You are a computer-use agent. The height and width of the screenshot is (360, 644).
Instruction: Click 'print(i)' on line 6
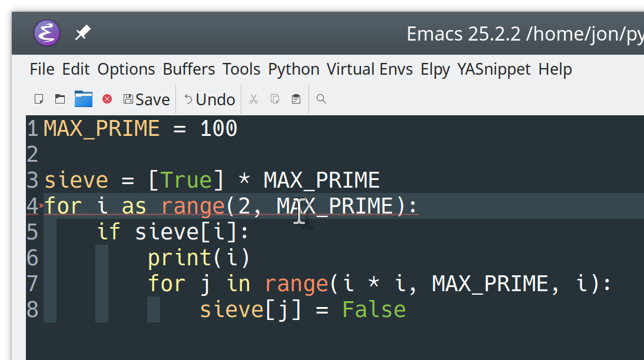(199, 258)
